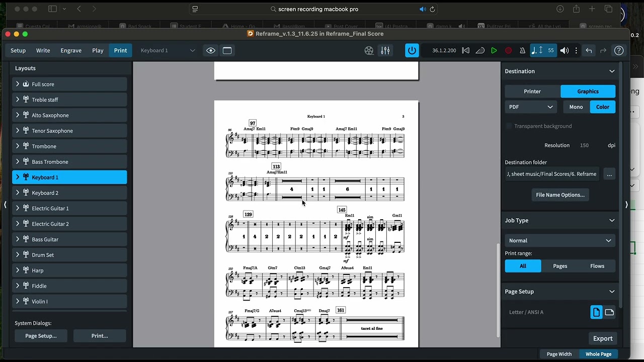The image size is (644, 362).
Task: Show Safari downloads icon
Action: [560, 9]
